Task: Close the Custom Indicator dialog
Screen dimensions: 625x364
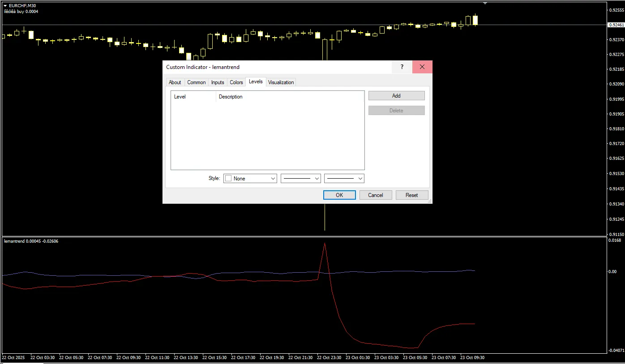Action: pyautogui.click(x=422, y=67)
